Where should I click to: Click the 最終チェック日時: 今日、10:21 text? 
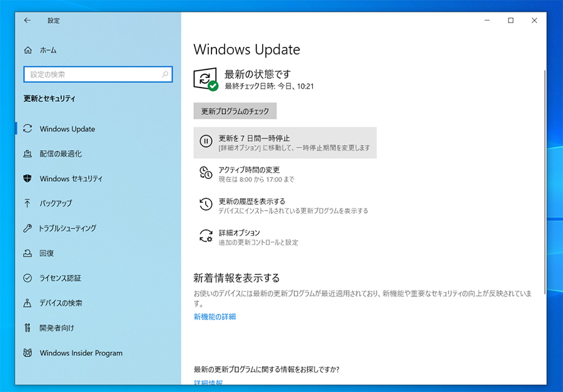tap(269, 86)
